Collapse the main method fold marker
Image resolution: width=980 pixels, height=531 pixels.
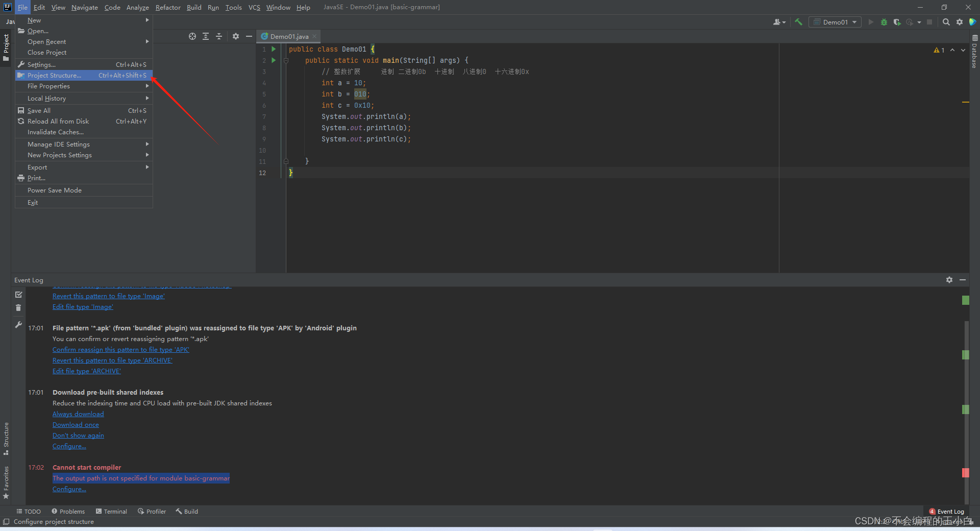(x=286, y=60)
